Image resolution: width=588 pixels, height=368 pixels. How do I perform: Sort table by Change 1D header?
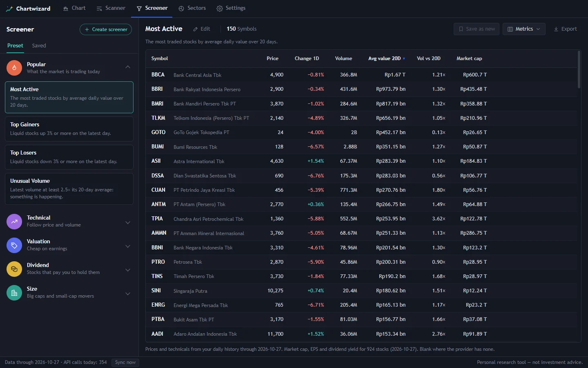(307, 58)
